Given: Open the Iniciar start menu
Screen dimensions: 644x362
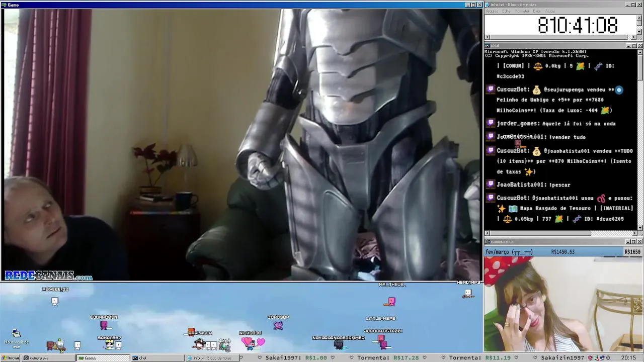Looking at the screenshot, I should [10, 358].
